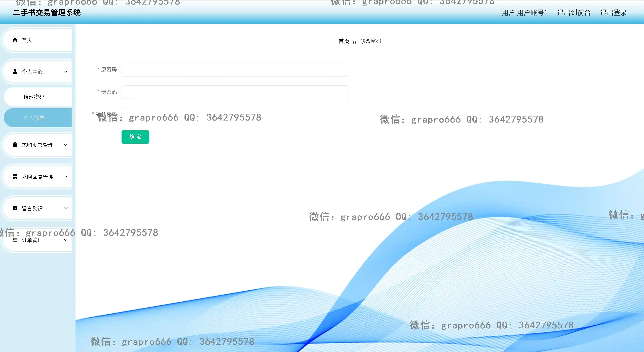Click 退出到前台 in the header
Viewport: 644px width, 352px height.
pyautogui.click(x=574, y=13)
